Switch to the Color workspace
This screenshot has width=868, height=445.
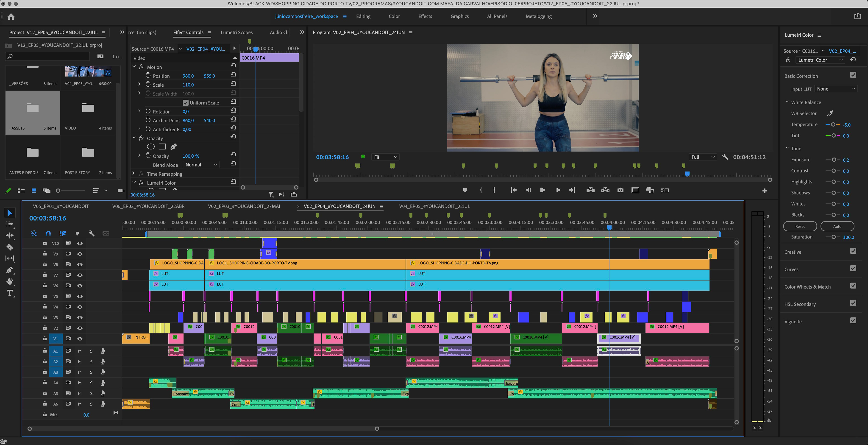click(x=394, y=16)
